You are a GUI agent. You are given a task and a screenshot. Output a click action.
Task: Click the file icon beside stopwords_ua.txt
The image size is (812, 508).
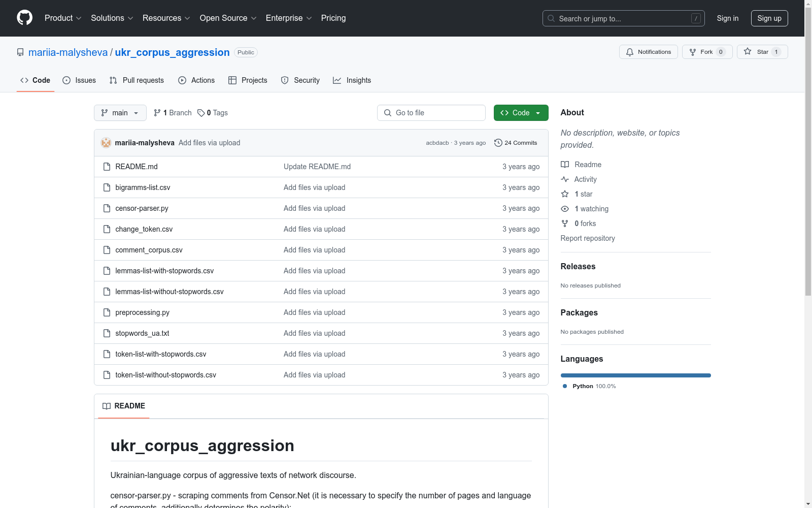pyautogui.click(x=107, y=333)
